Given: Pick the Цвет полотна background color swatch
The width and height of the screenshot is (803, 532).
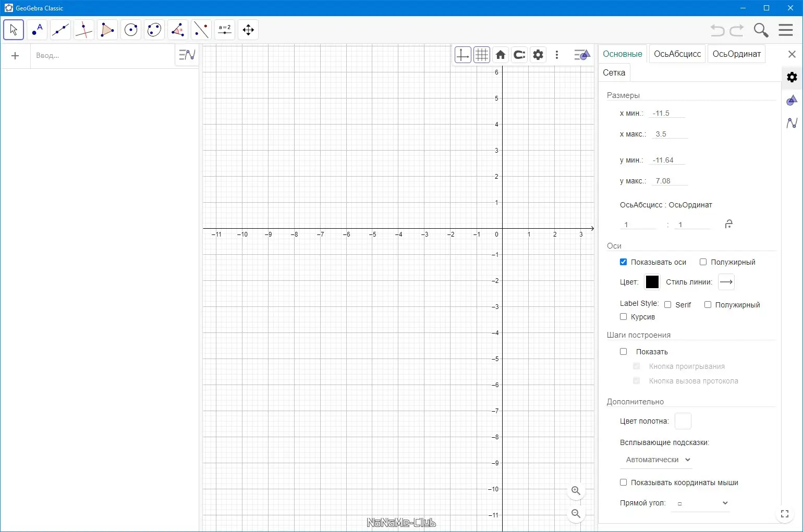Looking at the screenshot, I should pos(683,421).
